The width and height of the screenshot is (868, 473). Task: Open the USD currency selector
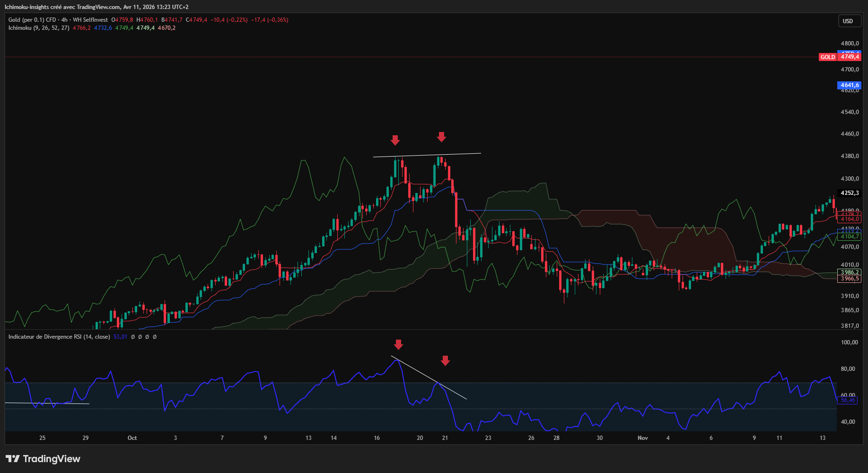(848, 21)
